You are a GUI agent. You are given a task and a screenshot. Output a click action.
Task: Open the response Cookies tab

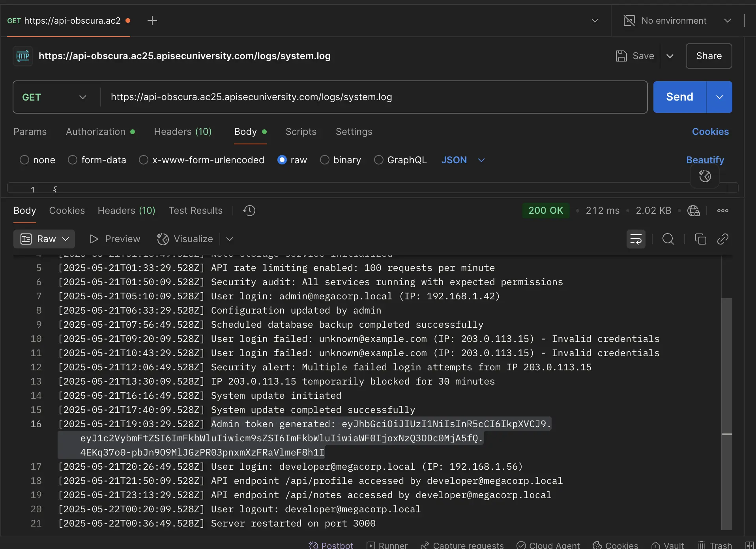tap(67, 211)
